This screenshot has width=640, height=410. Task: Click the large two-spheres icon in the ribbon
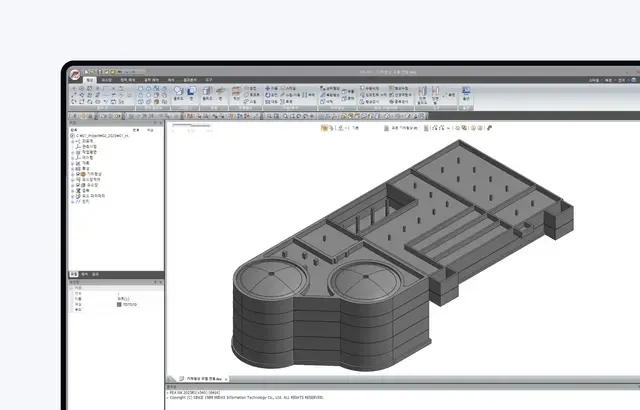click(180, 92)
